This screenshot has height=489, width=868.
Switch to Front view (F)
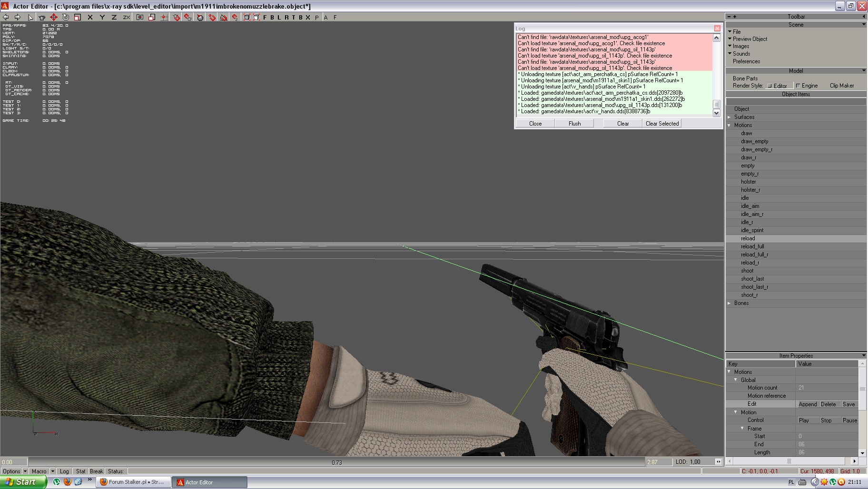tap(265, 17)
